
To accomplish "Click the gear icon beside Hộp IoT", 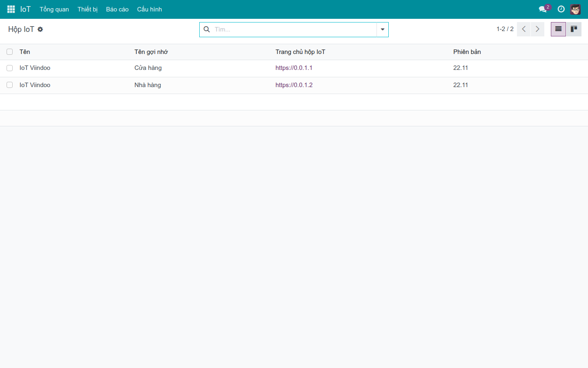I will pos(40,29).
